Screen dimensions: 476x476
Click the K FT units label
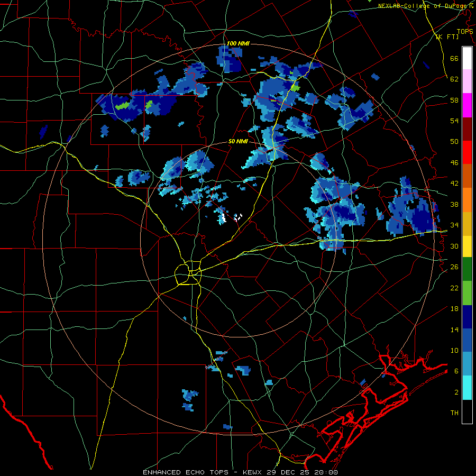coord(447,36)
